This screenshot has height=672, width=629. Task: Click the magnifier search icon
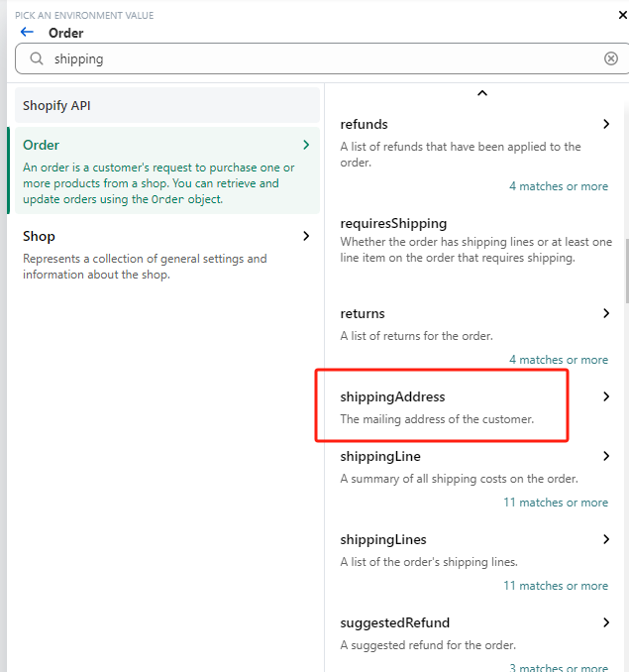tap(37, 58)
